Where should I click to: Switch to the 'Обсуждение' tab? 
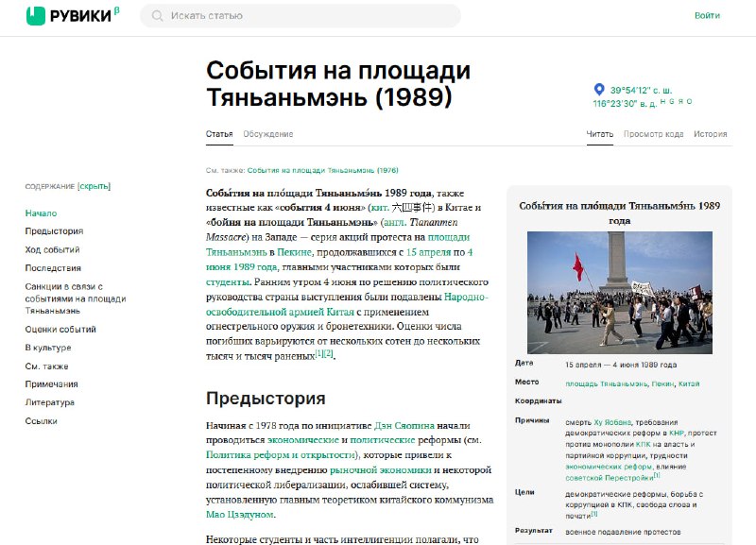pyautogui.click(x=267, y=134)
